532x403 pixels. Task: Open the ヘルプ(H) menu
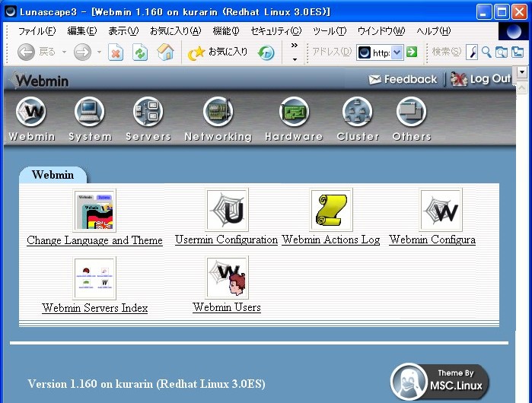(x=433, y=31)
